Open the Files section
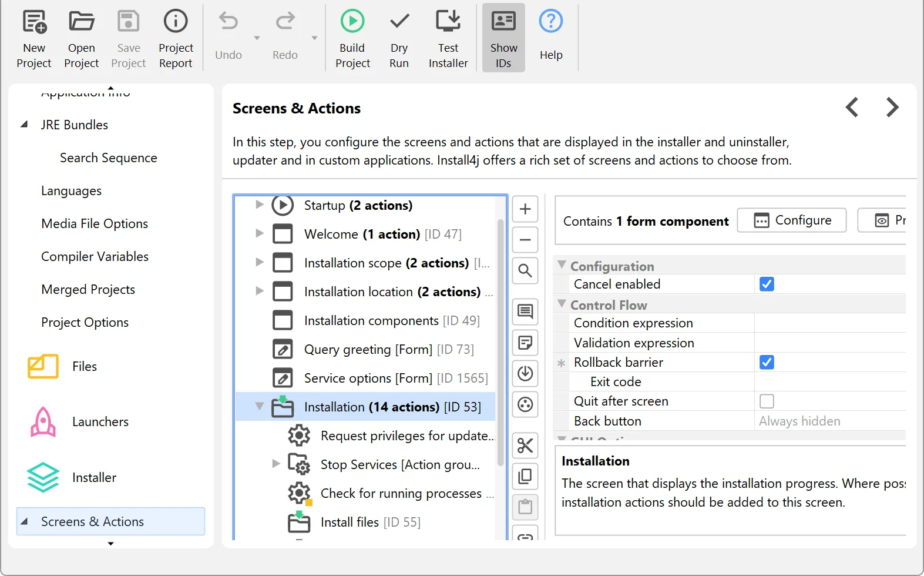 (x=63, y=366)
